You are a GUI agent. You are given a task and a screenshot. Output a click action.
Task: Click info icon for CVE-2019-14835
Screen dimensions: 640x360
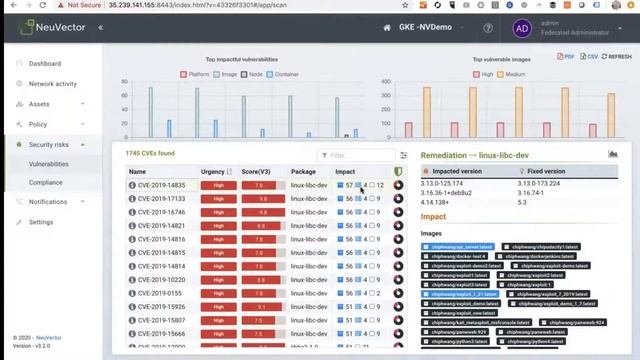(132, 185)
